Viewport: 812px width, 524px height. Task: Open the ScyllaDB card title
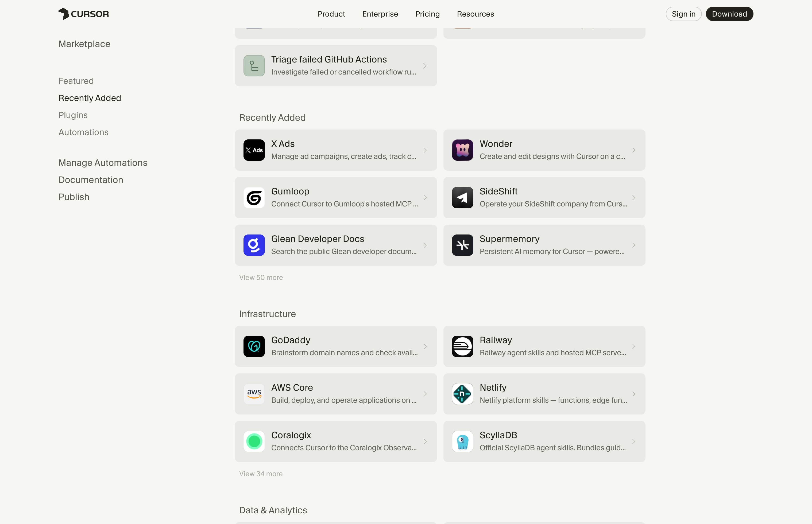[x=498, y=435]
